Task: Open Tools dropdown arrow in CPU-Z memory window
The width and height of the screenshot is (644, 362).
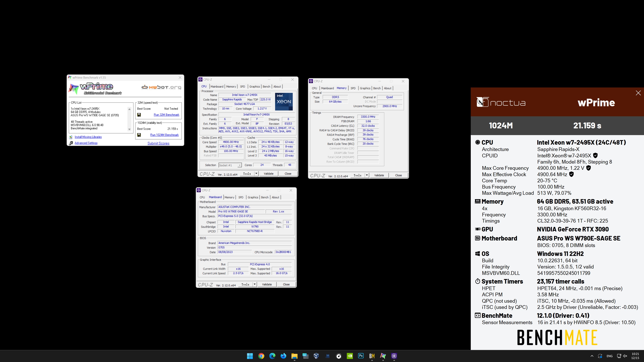Action: [x=366, y=175]
